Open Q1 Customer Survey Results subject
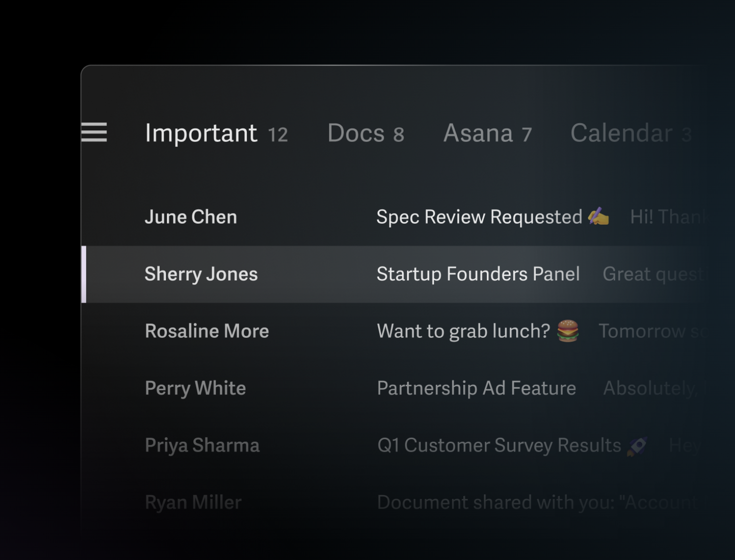The width and height of the screenshot is (735, 560). point(499,445)
